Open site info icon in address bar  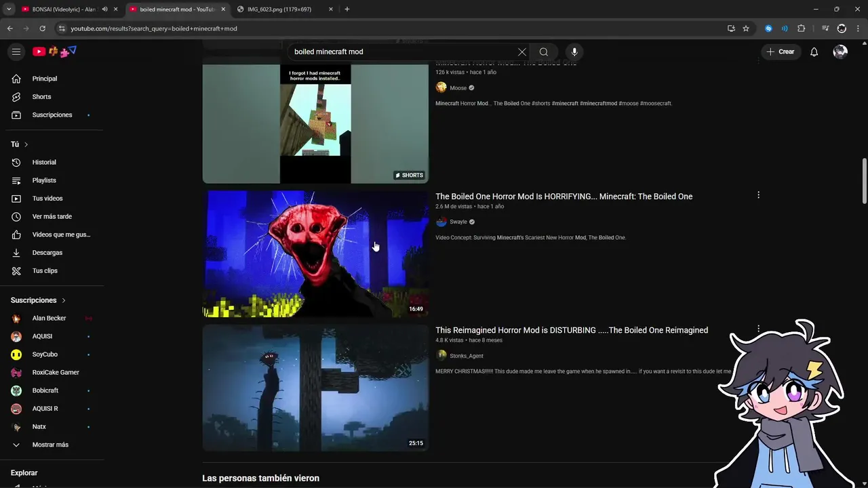point(61,28)
